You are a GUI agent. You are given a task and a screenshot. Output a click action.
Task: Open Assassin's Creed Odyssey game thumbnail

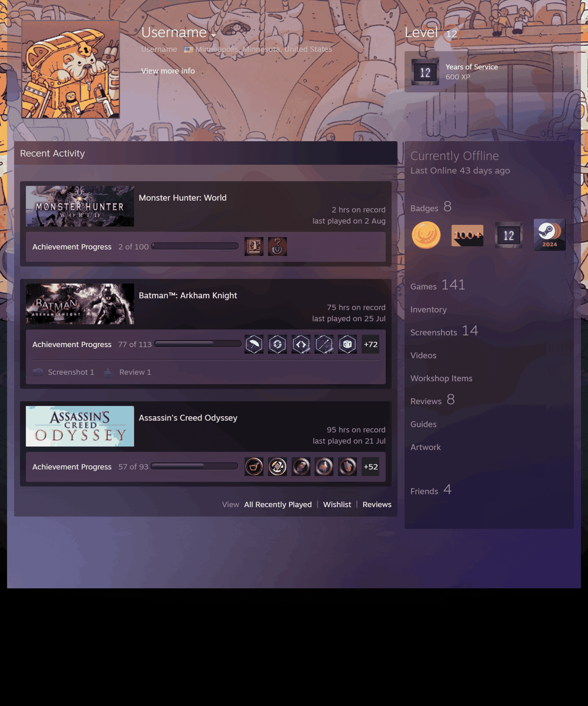[80, 426]
